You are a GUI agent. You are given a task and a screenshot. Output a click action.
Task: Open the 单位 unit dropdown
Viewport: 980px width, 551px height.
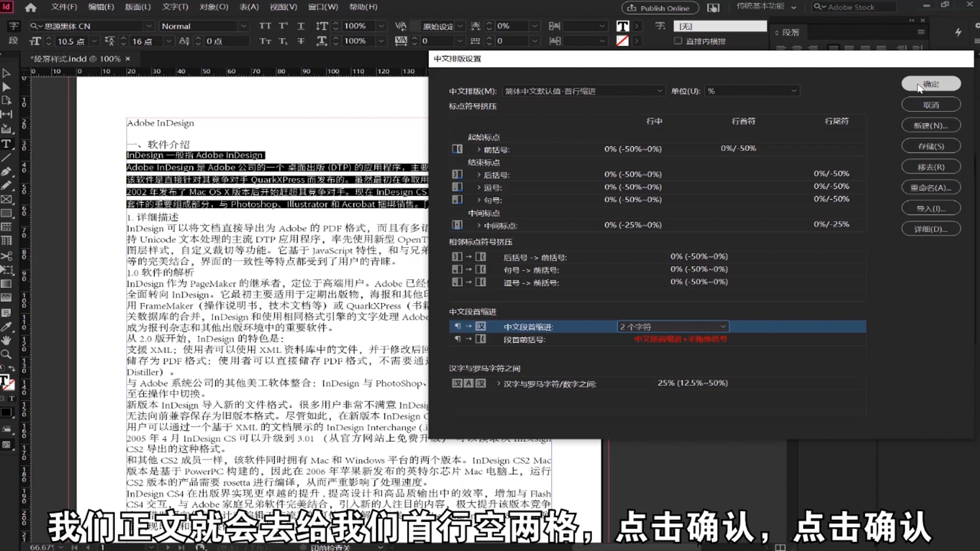[751, 91]
